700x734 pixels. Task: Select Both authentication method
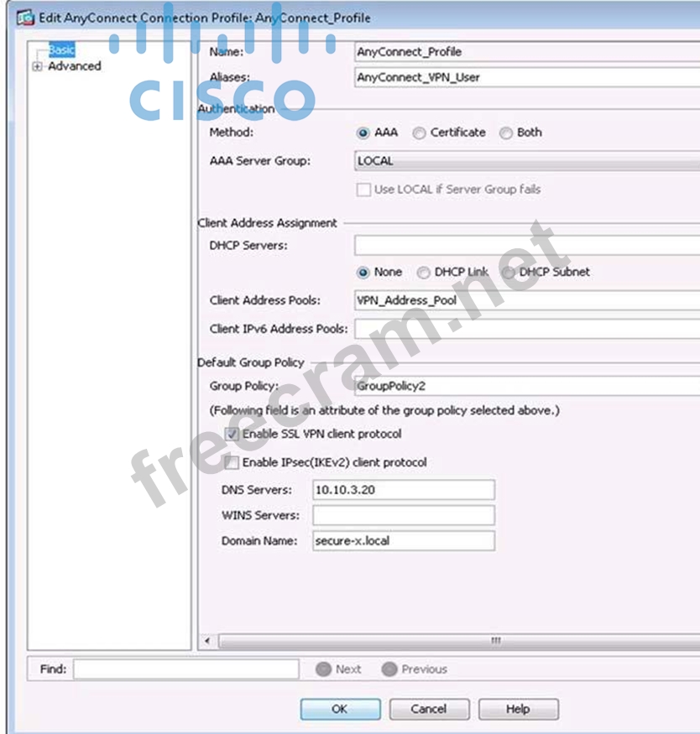click(x=505, y=133)
